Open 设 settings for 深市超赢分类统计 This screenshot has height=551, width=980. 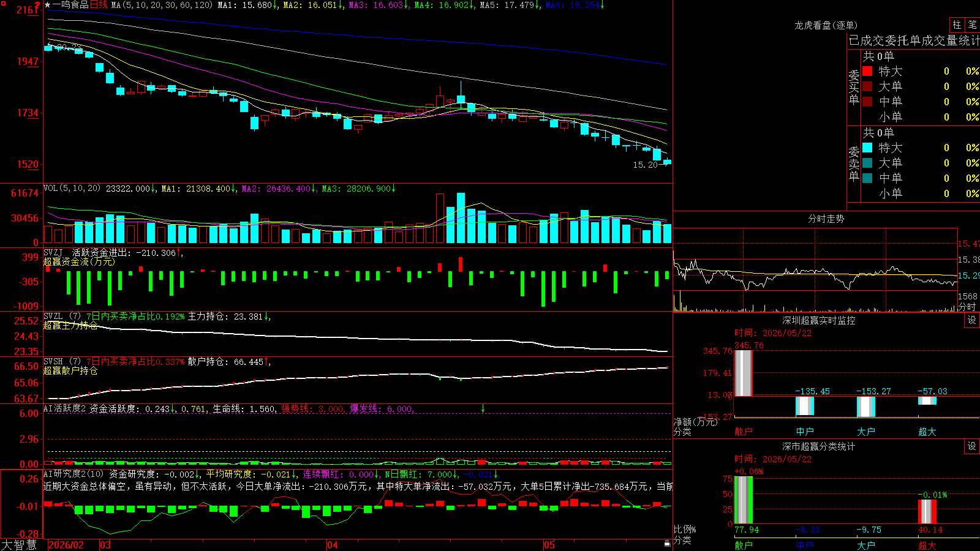click(x=972, y=446)
